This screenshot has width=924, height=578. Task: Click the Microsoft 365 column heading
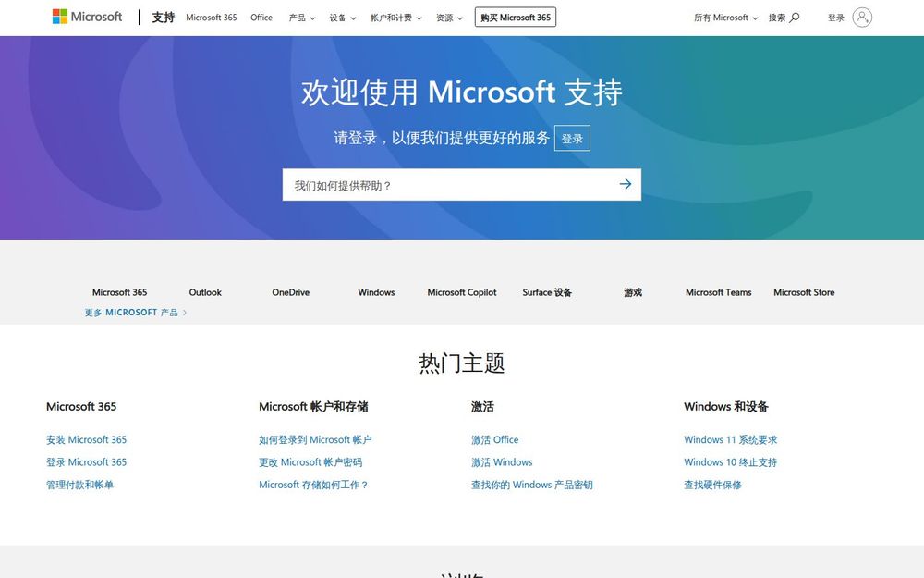click(x=81, y=406)
